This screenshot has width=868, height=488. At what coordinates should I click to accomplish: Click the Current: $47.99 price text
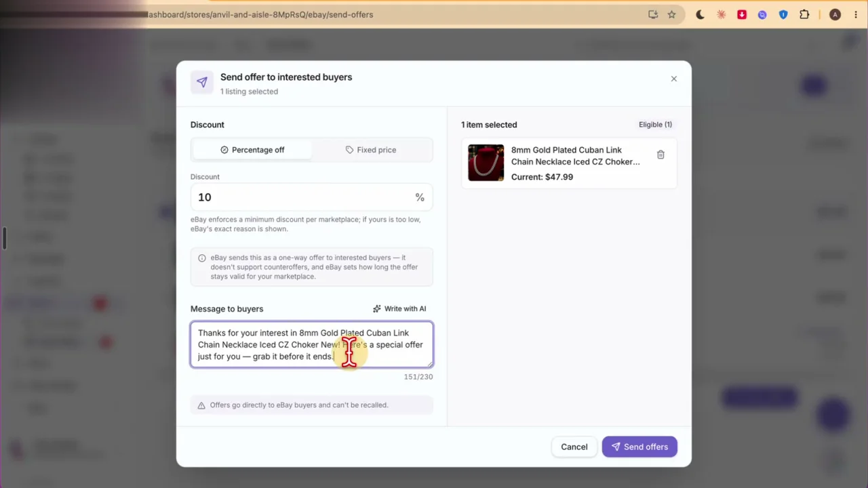(542, 177)
